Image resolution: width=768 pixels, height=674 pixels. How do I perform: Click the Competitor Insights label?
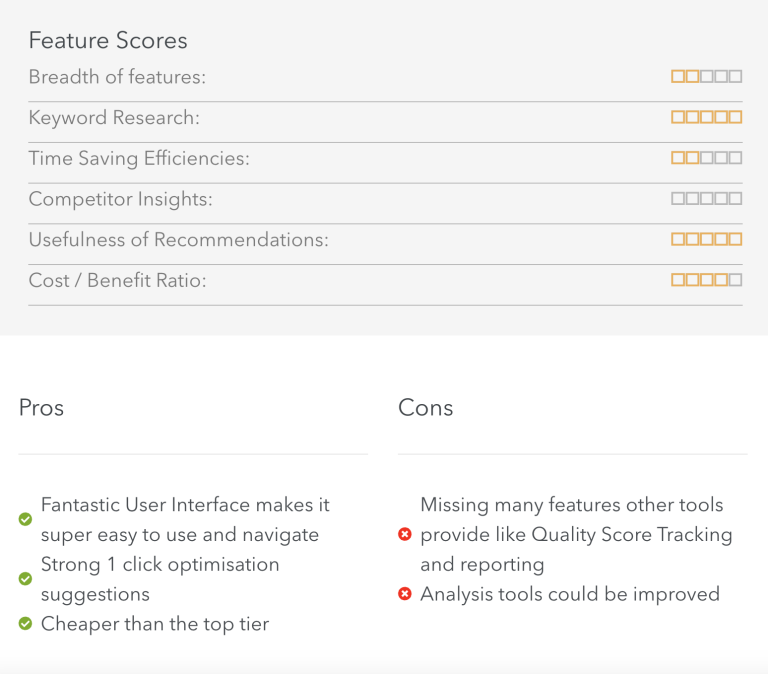[x=120, y=199]
